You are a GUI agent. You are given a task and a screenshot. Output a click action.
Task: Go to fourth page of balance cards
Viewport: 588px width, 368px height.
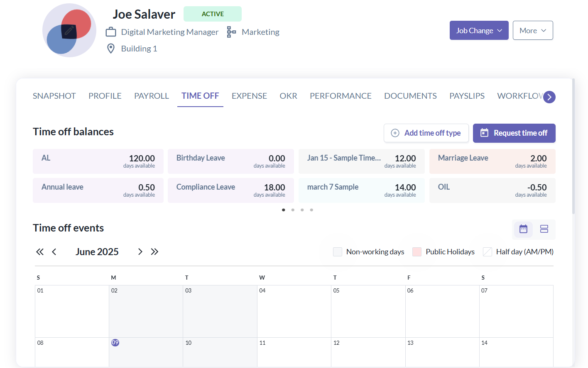311,210
